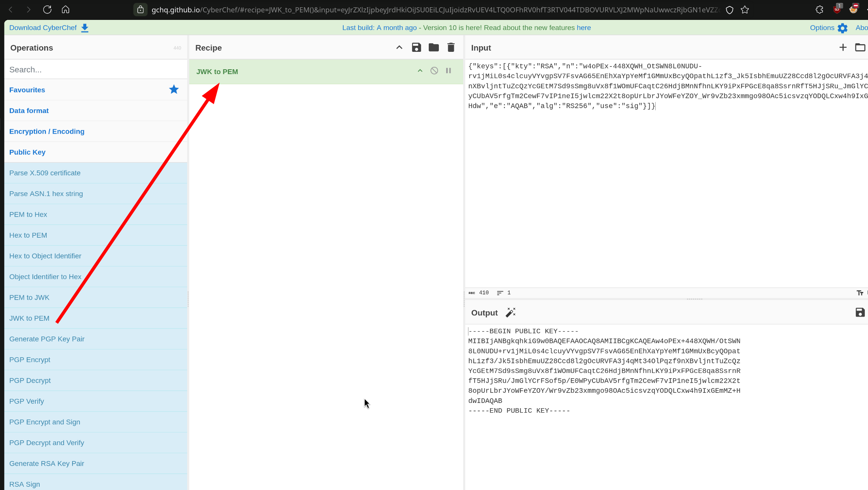Collapse the recipe step move-up chevron
The width and height of the screenshot is (868, 490).
tap(420, 70)
